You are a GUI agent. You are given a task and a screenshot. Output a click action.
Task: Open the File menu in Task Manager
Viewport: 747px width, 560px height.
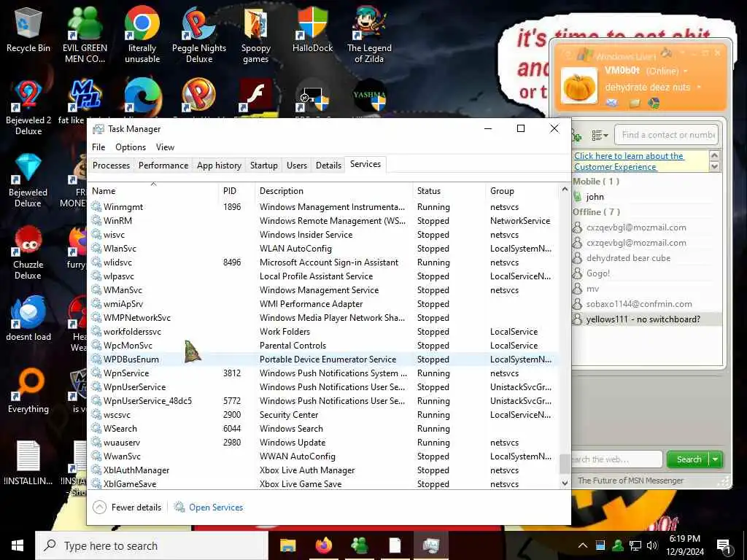[98, 147]
